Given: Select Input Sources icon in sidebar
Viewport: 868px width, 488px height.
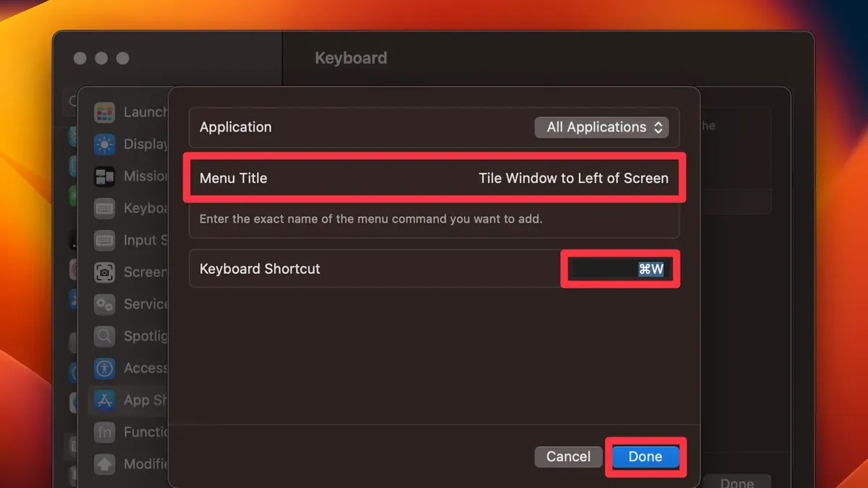Looking at the screenshot, I should (105, 240).
